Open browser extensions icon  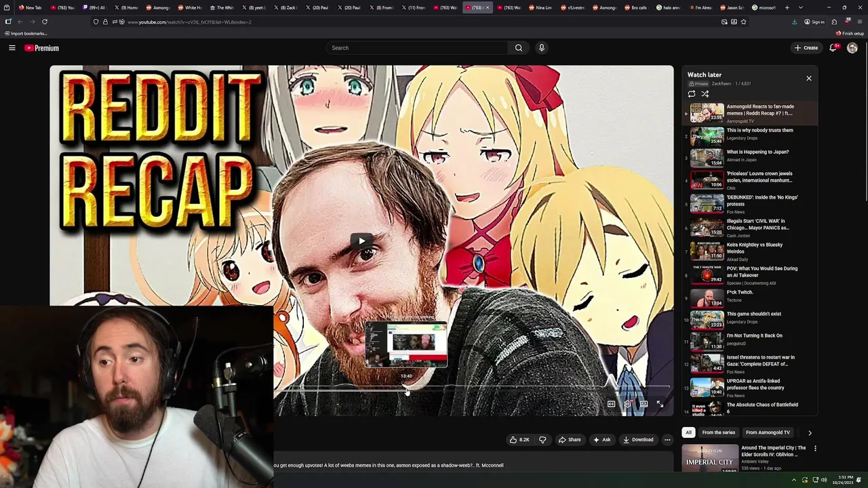[x=834, y=22]
